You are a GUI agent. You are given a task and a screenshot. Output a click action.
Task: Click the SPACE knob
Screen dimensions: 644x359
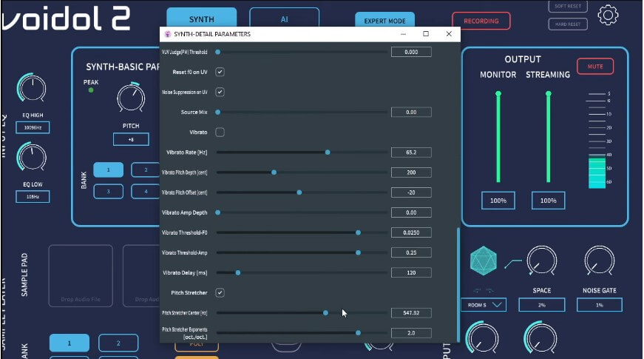click(x=541, y=261)
